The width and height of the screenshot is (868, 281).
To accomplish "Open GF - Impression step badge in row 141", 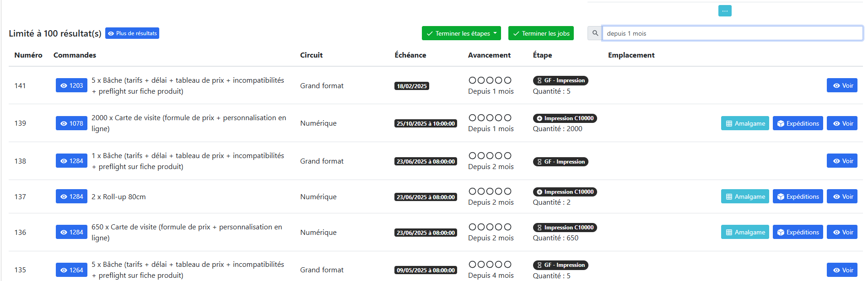I will (x=560, y=80).
